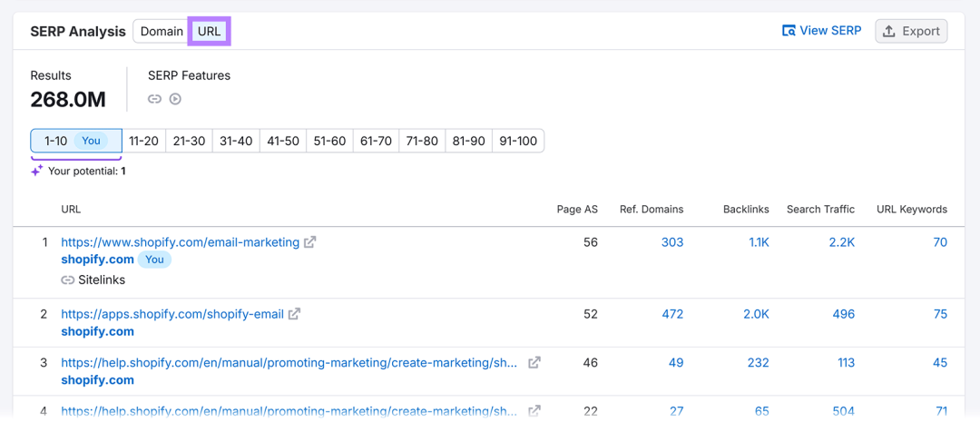Click the video SERP feature icon
The width and height of the screenshot is (980, 422).
click(176, 99)
